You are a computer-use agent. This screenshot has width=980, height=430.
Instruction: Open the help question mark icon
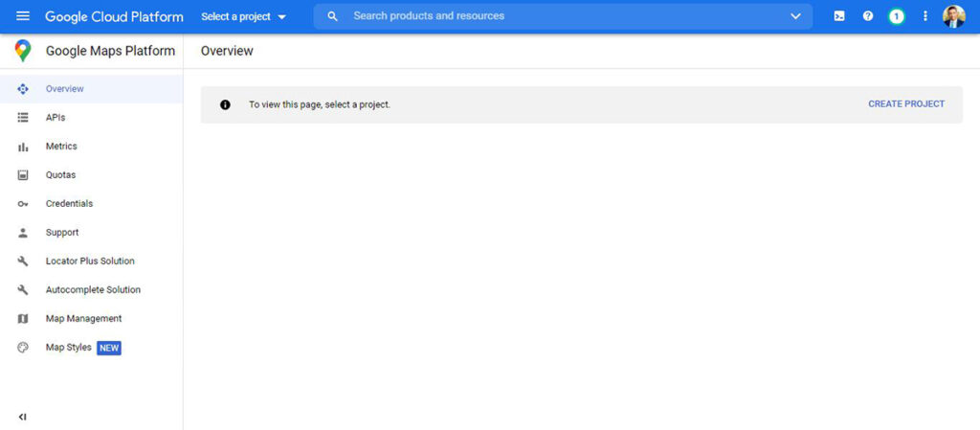[868, 16]
